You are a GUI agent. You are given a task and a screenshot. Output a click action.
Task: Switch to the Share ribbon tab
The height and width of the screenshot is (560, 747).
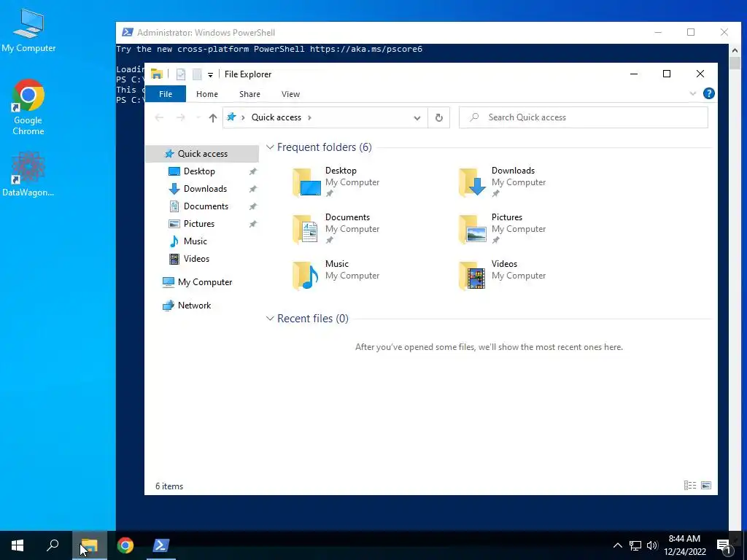249,94
